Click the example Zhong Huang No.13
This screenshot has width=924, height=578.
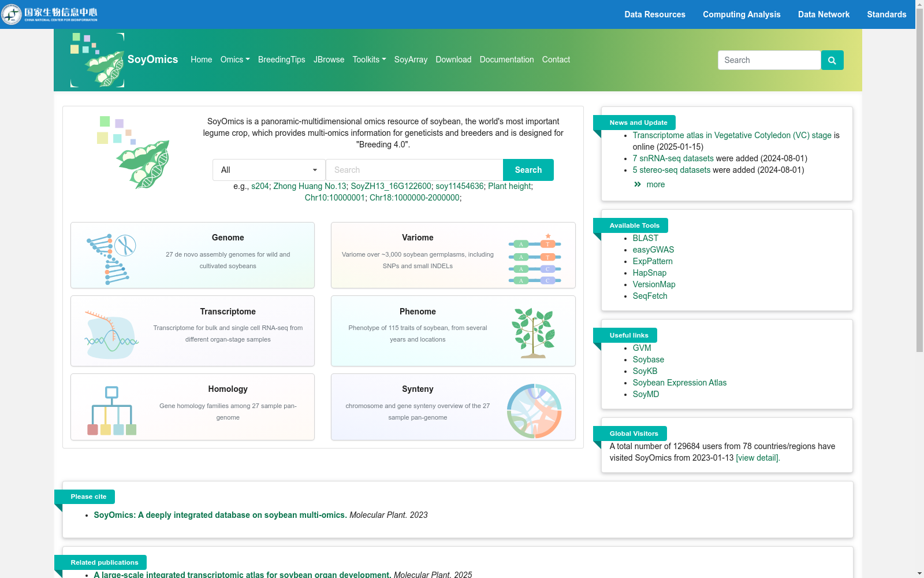pos(310,186)
